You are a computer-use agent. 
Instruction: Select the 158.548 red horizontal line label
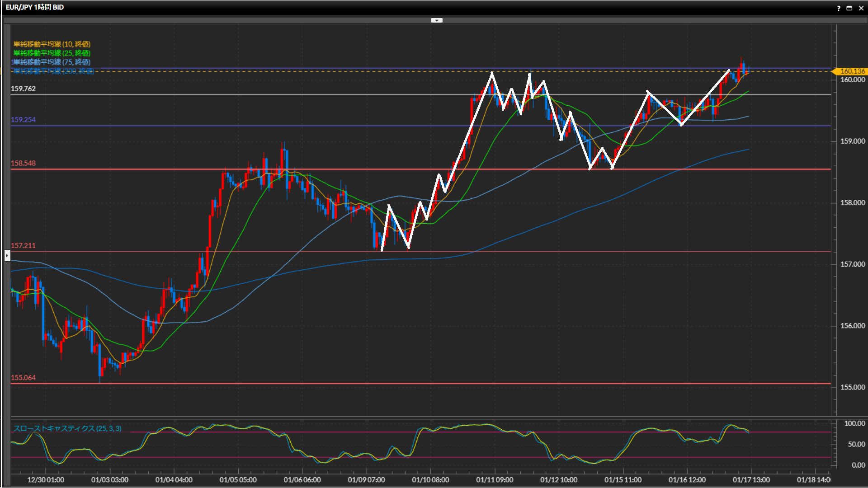point(23,163)
